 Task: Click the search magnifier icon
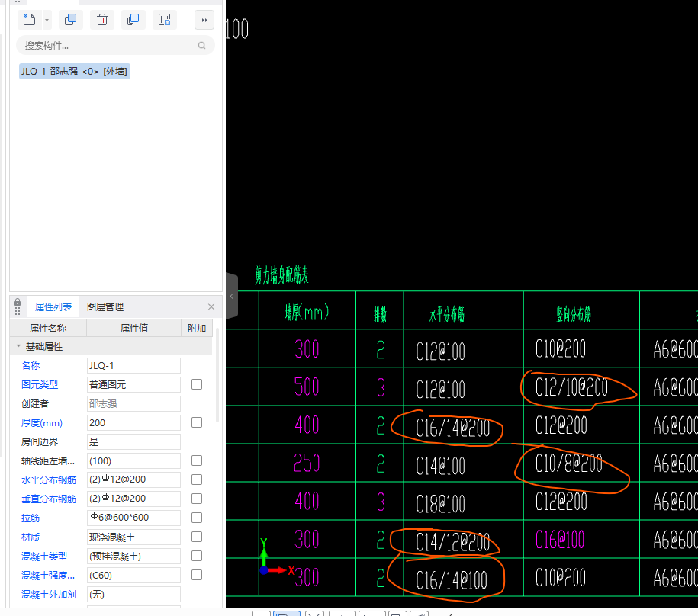201,46
